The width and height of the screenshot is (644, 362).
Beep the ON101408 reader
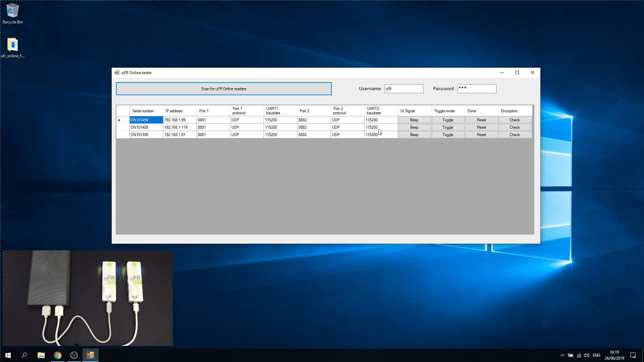click(414, 127)
